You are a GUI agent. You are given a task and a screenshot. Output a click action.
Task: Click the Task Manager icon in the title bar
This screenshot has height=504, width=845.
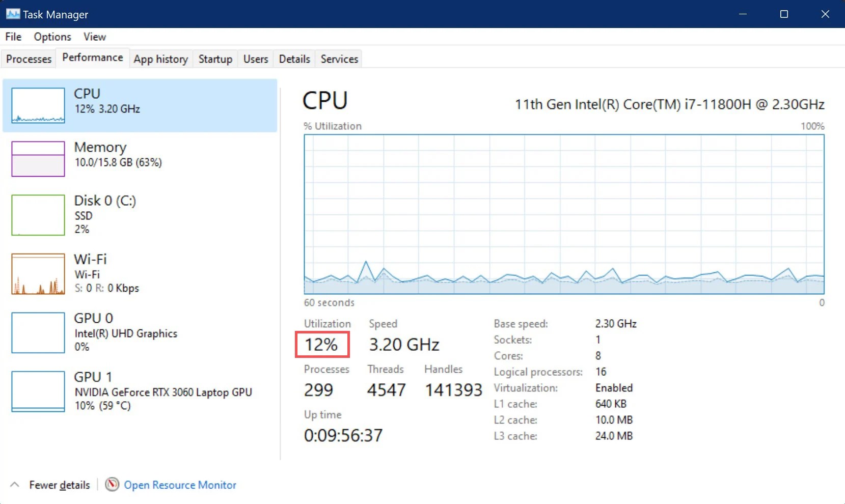pyautogui.click(x=12, y=14)
